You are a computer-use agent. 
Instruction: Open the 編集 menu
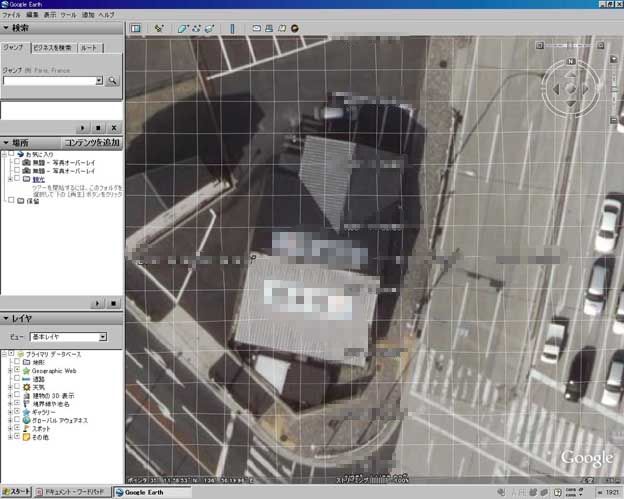(x=32, y=15)
